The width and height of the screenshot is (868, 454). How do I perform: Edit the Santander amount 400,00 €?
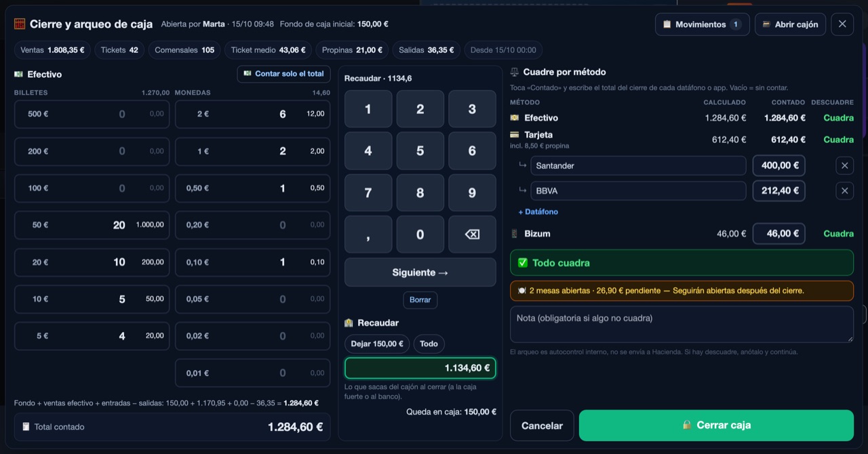point(779,165)
